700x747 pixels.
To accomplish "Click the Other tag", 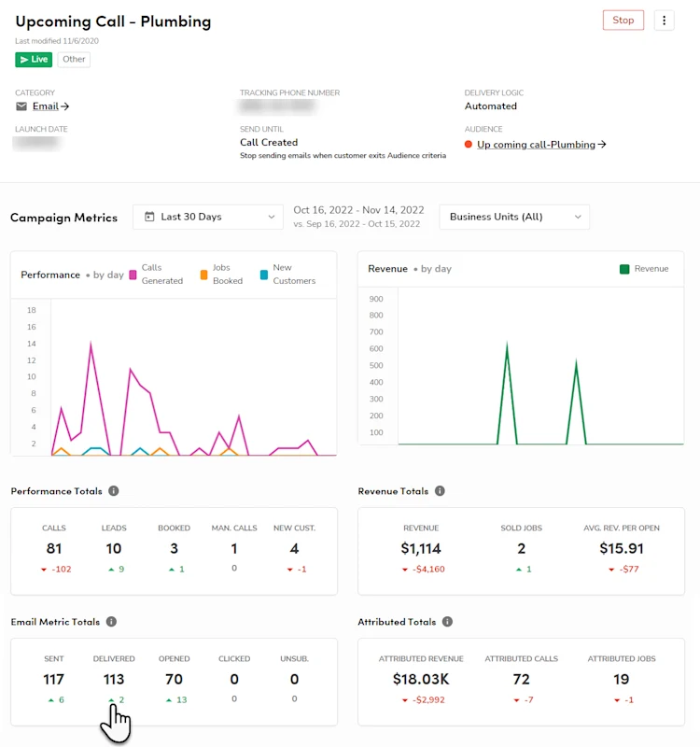I will pos(74,60).
